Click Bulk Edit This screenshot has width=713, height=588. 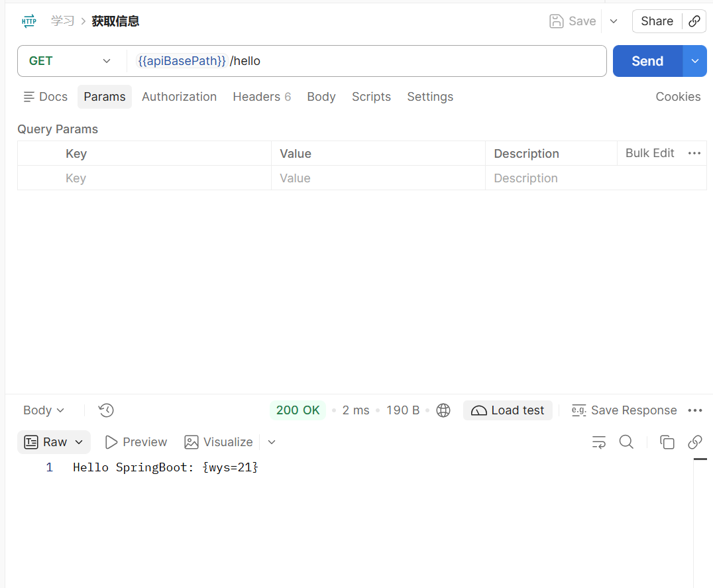[649, 153]
